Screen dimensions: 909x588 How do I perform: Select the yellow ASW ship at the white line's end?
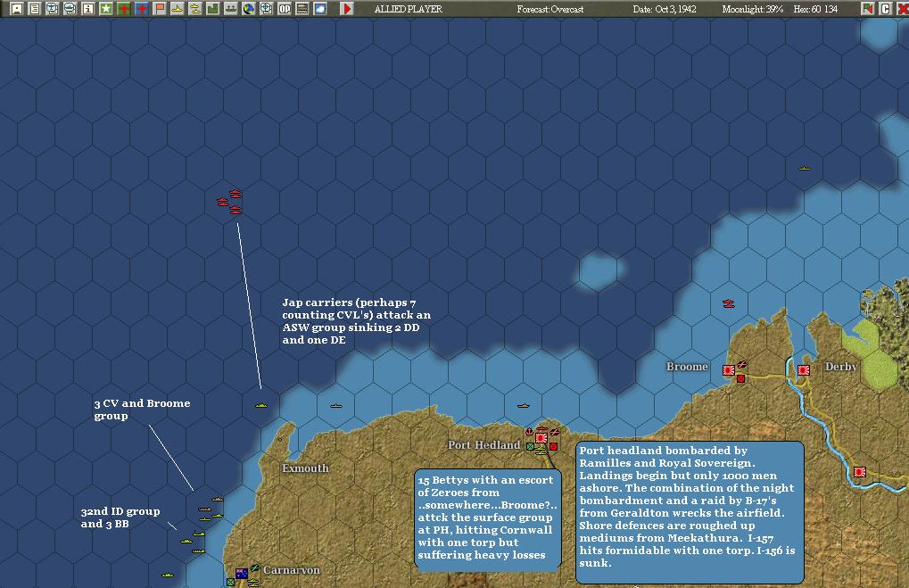(x=261, y=405)
